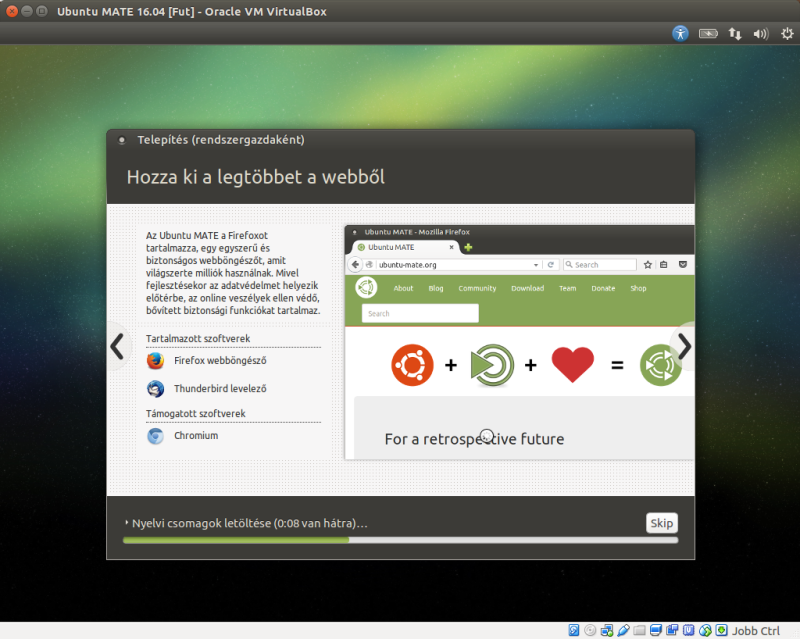This screenshot has height=639, width=800.
Task: Click the bookmark star in the Firefox preview
Action: [647, 264]
